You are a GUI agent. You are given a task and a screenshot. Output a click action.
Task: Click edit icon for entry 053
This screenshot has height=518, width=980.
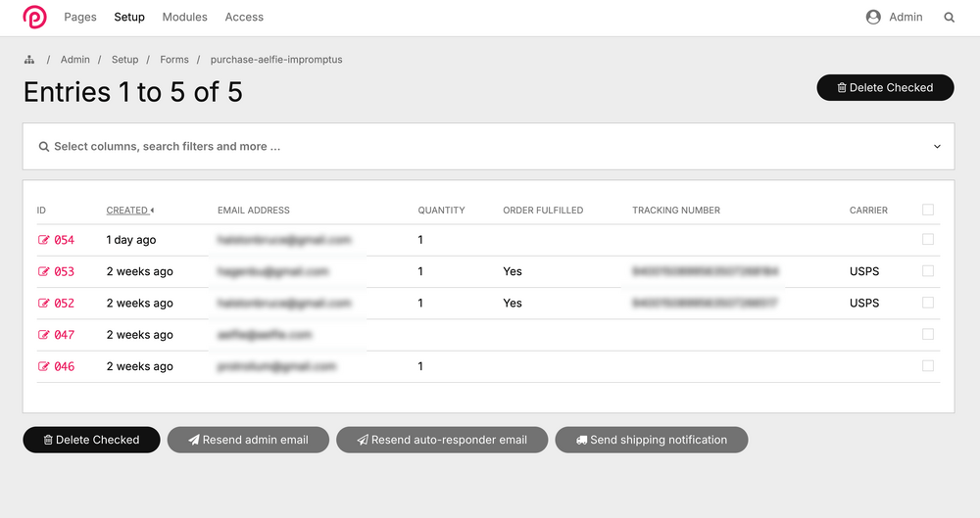coord(43,271)
